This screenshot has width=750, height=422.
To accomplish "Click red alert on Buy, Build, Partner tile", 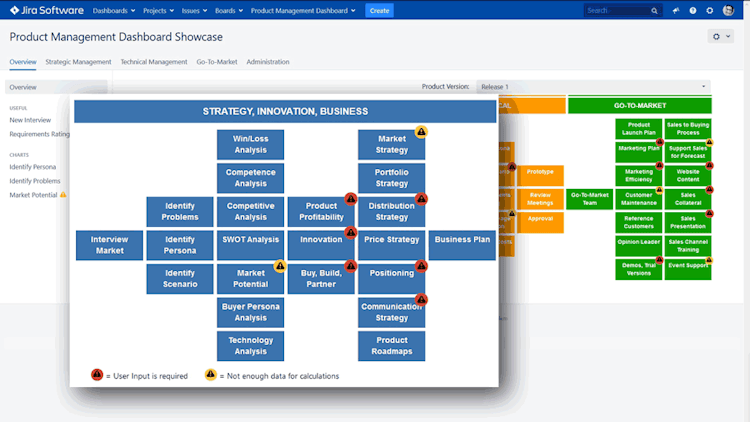I will pyautogui.click(x=351, y=266).
